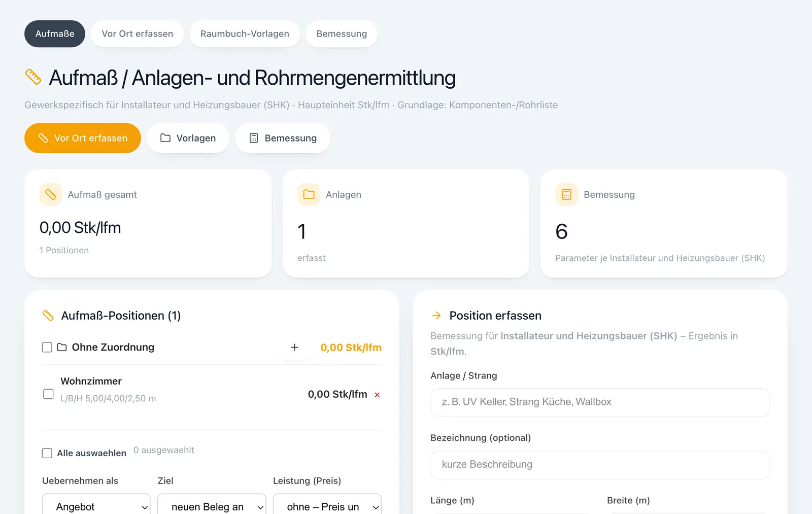This screenshot has height=514, width=812.
Task: Click the Wohnzimmer dimensions L/B/H 5,00/4,00/2,50 m
Action: [108, 398]
